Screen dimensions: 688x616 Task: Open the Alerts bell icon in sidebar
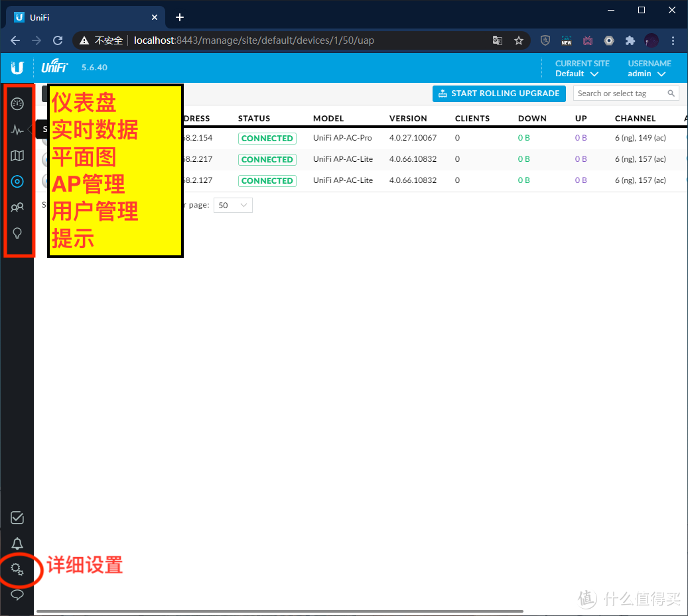point(17,544)
